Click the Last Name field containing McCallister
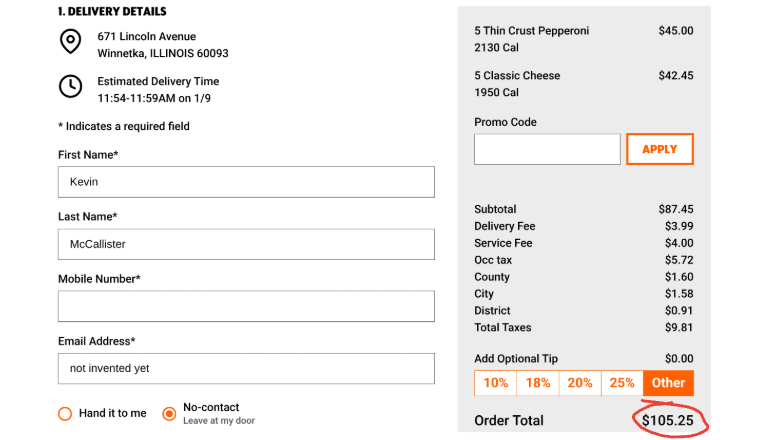 coord(246,244)
